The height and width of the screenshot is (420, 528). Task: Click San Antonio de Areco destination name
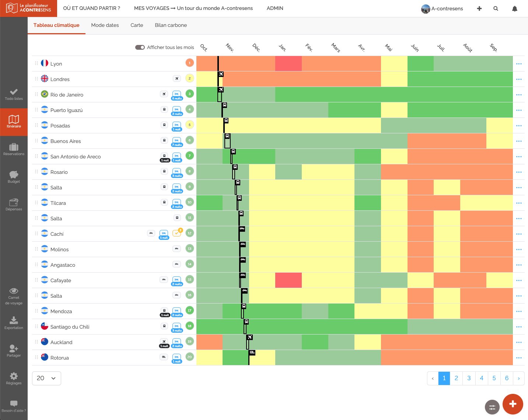(x=76, y=157)
